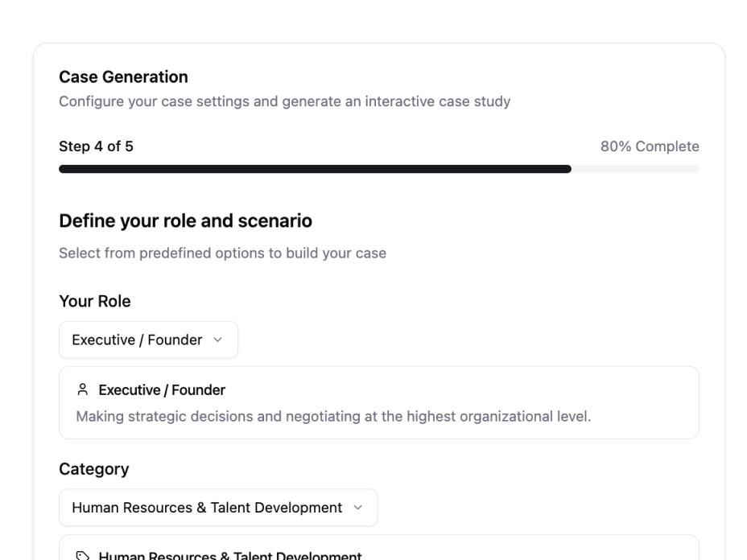Click the Human Resources & Talent Development card title

point(229,555)
